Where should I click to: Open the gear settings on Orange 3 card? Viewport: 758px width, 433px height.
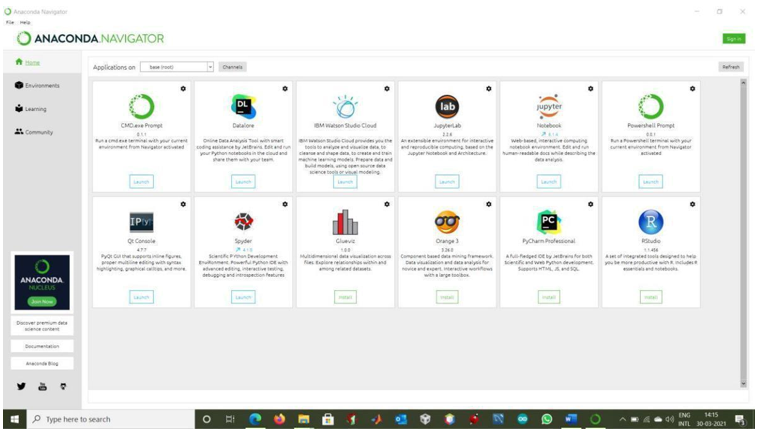pos(489,204)
